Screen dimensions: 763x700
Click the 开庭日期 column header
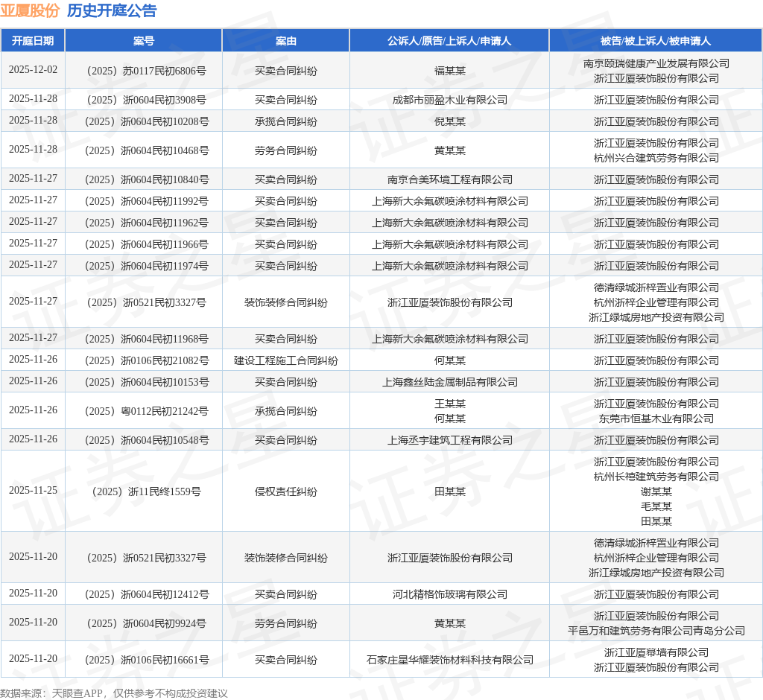tap(33, 41)
